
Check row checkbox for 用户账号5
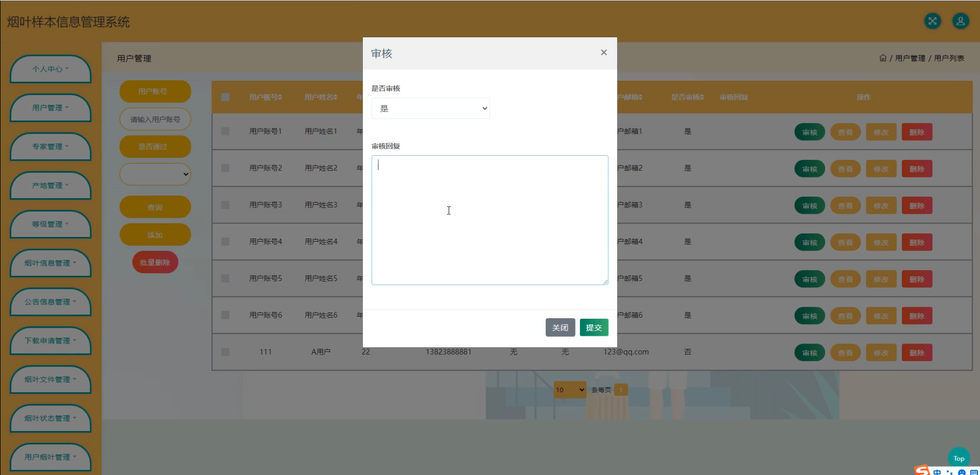(x=225, y=278)
